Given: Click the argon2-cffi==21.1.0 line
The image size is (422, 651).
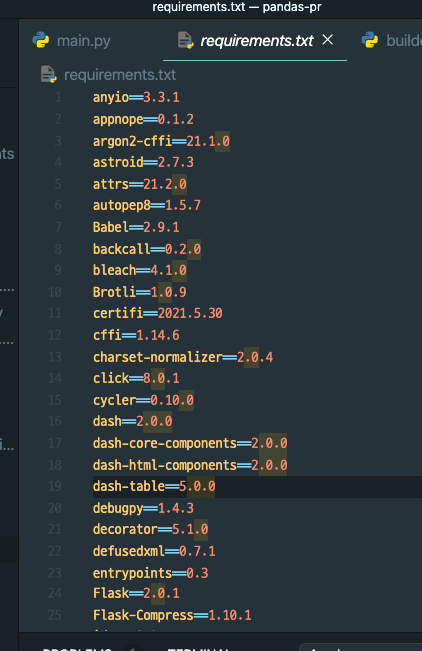Looking at the screenshot, I should (x=161, y=141).
